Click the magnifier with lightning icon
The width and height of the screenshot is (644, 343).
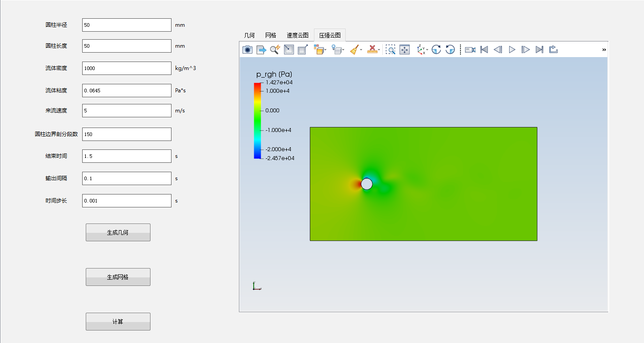click(275, 50)
